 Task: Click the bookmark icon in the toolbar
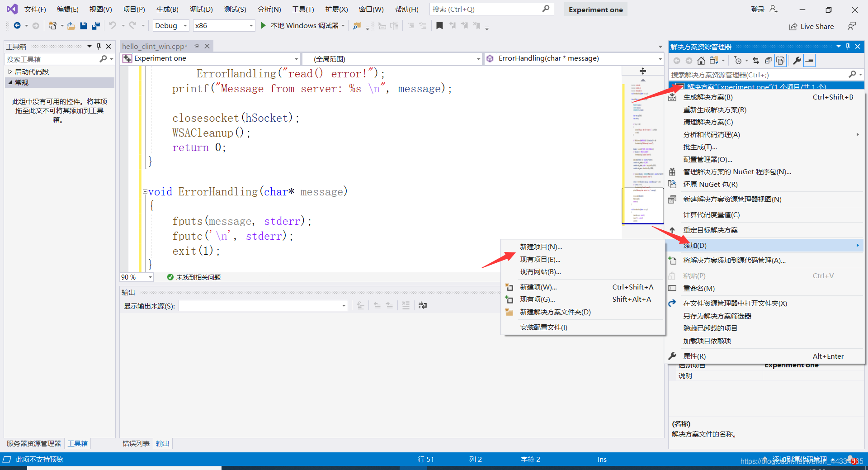pos(439,26)
